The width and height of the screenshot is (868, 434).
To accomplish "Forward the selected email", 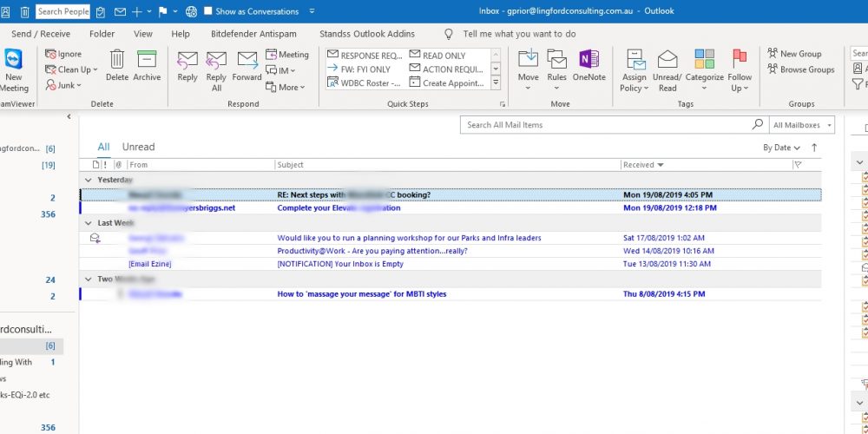I will pyautogui.click(x=247, y=66).
